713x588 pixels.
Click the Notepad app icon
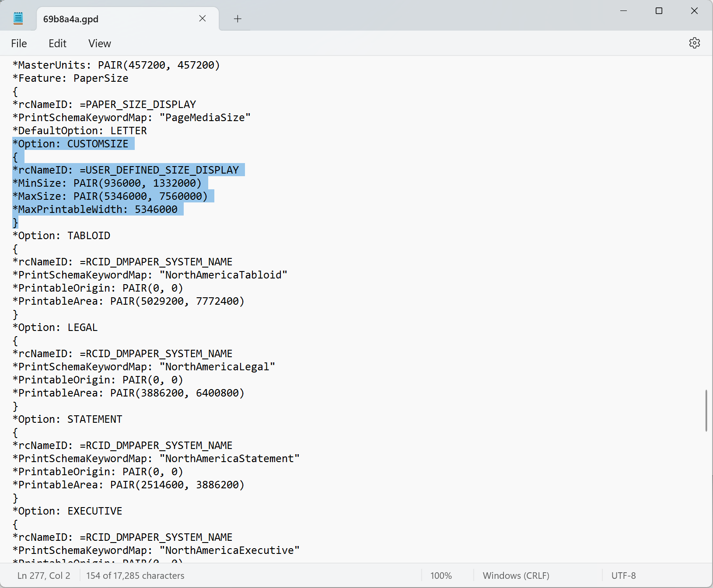pos(18,18)
